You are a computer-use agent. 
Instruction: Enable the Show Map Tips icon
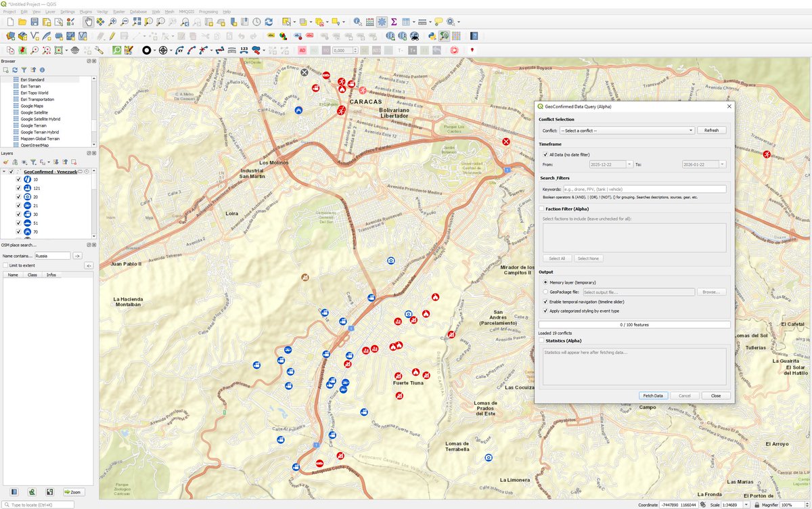438,22
